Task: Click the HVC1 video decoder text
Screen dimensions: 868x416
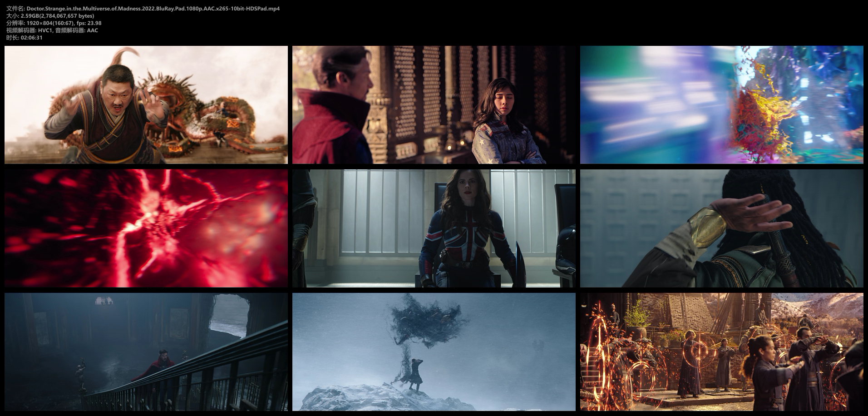Action: (45, 30)
